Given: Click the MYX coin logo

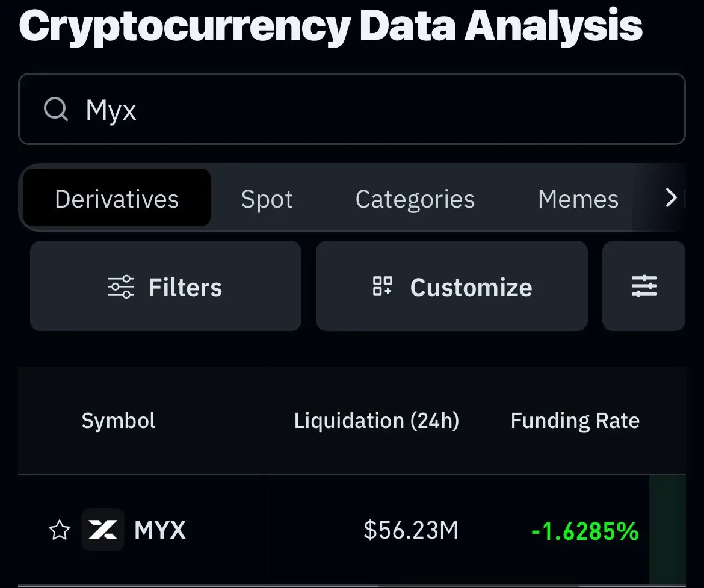Looking at the screenshot, I should pos(103,530).
